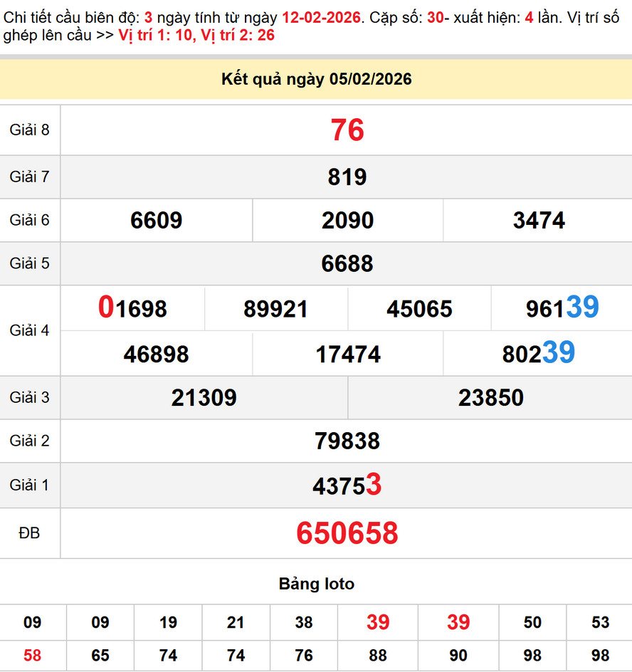Select the Giải 5 result 6688
The height and width of the screenshot is (672, 632).
(347, 264)
